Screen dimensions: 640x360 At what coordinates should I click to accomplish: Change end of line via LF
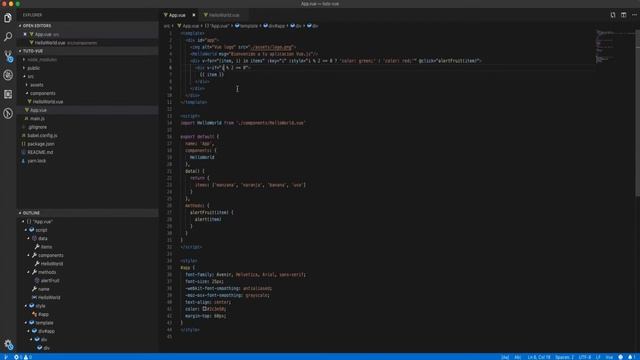tap(598, 357)
